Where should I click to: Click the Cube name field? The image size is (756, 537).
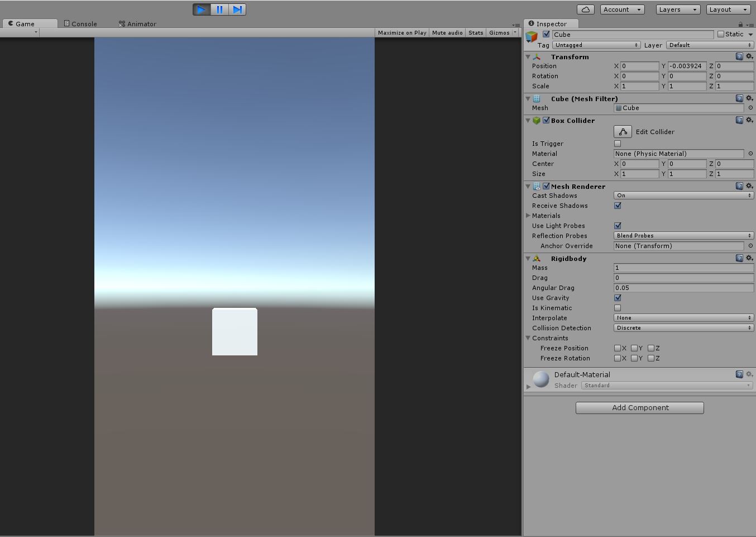click(x=633, y=34)
